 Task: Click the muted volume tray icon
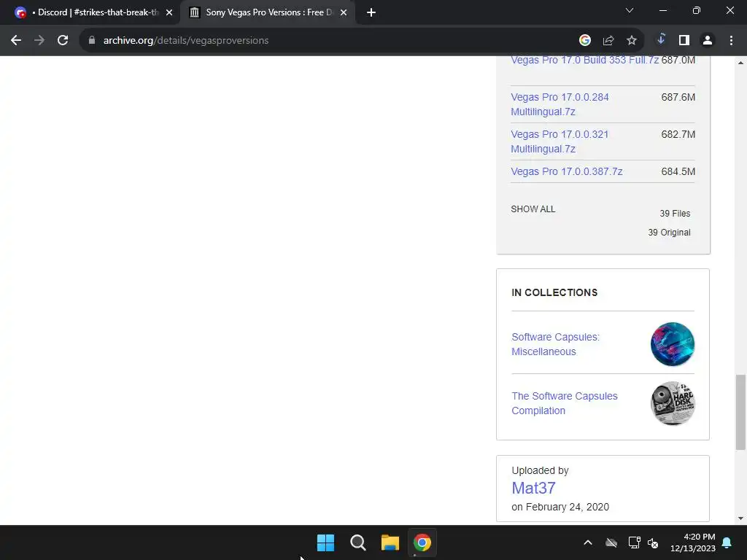[x=653, y=542]
